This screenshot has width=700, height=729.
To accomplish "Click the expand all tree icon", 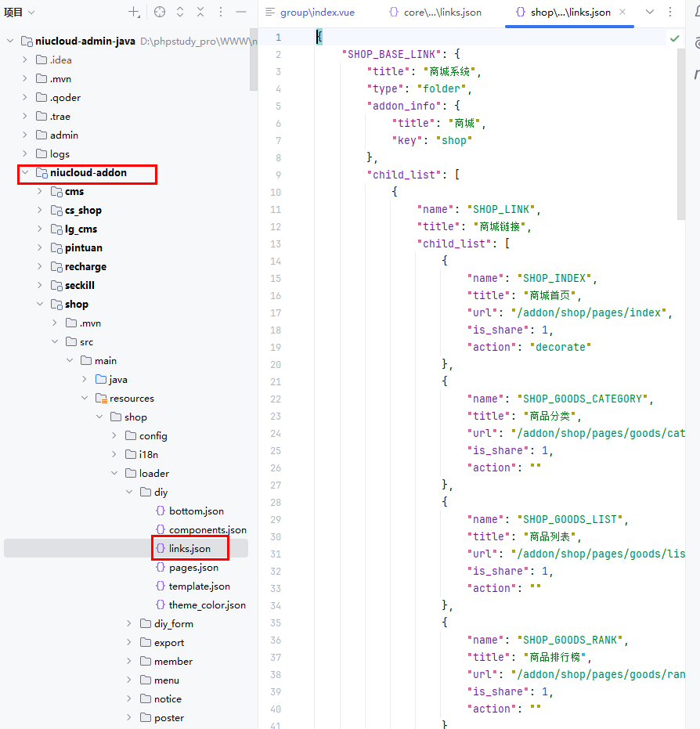I will [x=180, y=12].
